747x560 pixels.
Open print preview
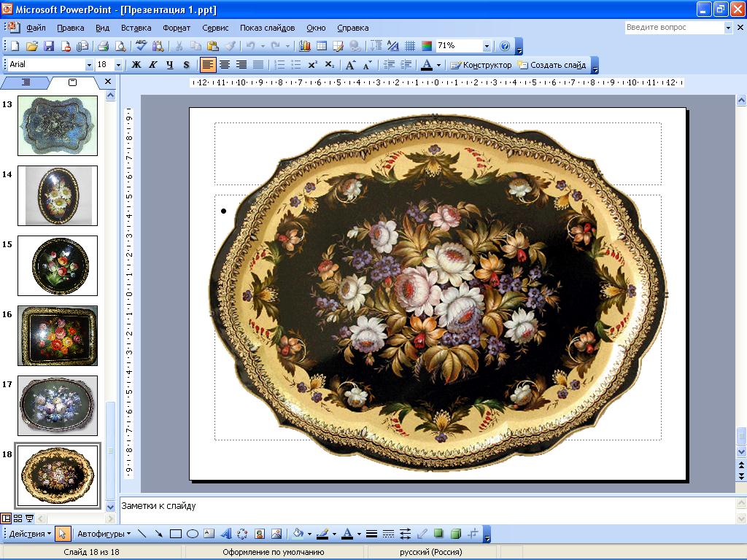(120, 46)
